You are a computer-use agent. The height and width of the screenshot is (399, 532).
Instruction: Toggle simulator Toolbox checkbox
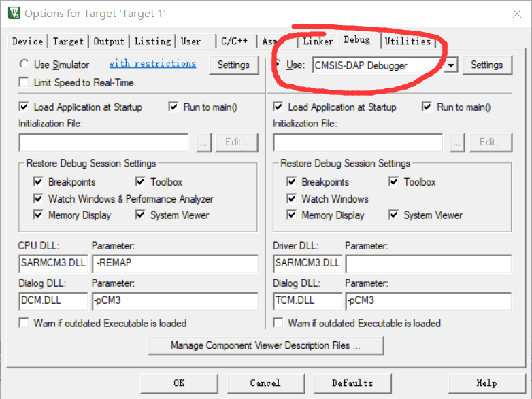tap(140, 181)
